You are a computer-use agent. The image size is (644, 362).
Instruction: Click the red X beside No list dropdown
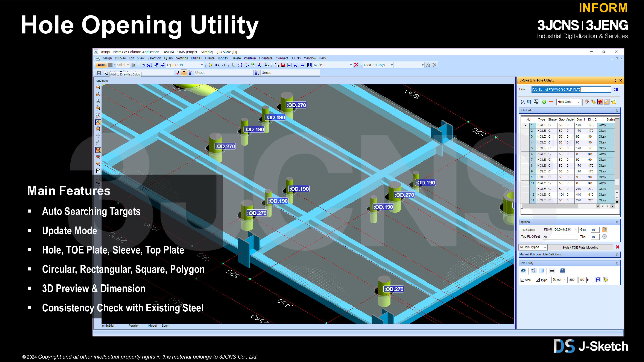coord(356,65)
